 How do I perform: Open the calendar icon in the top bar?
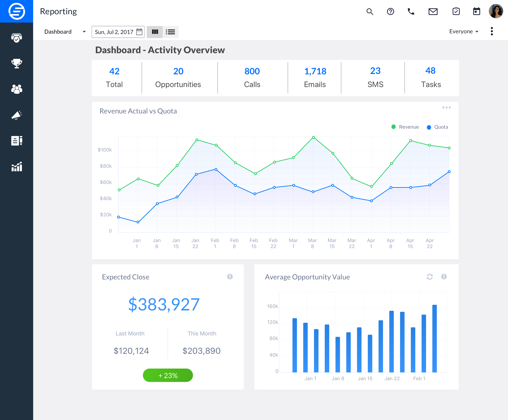coord(476,11)
